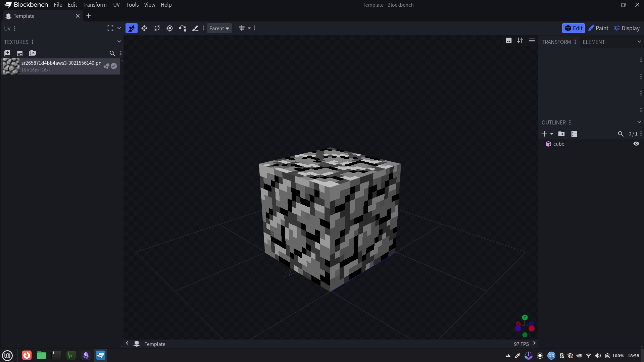Select the Move tool in the toolbar

(x=144, y=28)
